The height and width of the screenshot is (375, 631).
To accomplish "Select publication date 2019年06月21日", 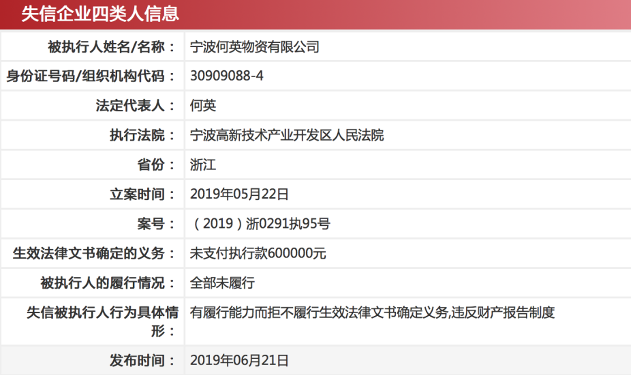I will (239, 361).
